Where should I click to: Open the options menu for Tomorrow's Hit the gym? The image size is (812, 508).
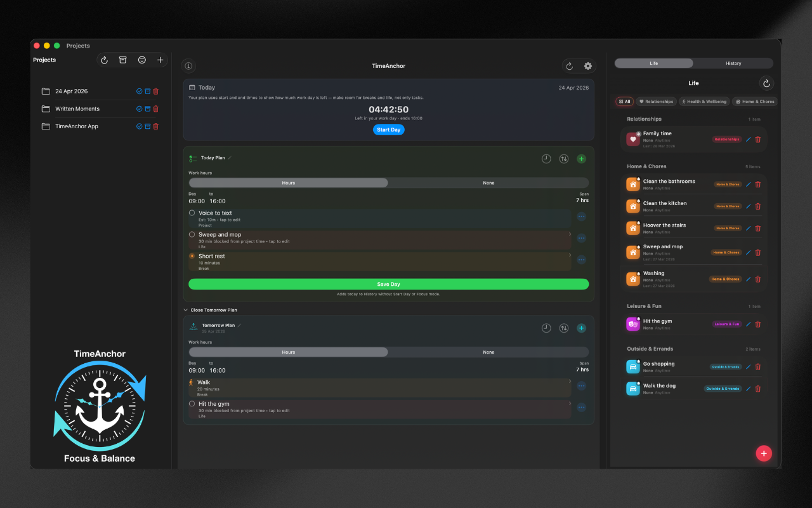(581, 408)
